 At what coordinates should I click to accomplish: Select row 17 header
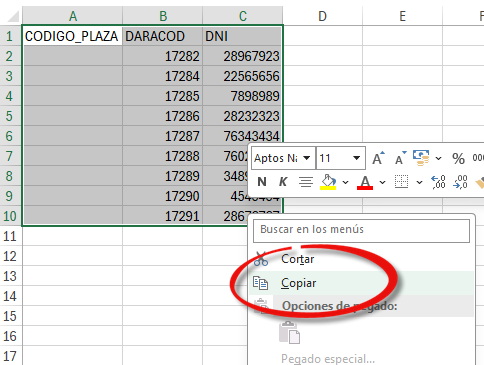coord(10,356)
